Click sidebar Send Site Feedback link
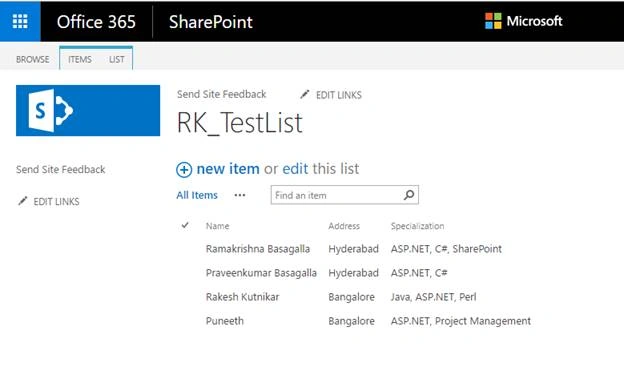Image resolution: width=624 pixels, height=371 pixels. pyautogui.click(x=60, y=170)
